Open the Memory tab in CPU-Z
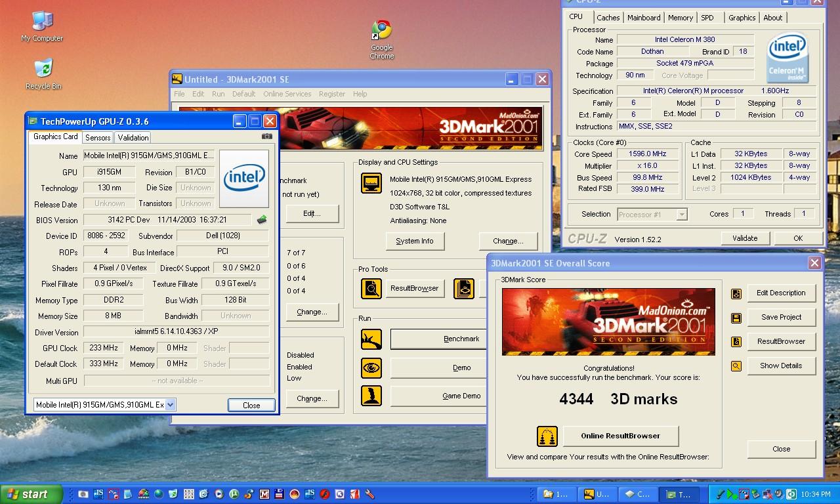The image size is (840, 504). [680, 18]
